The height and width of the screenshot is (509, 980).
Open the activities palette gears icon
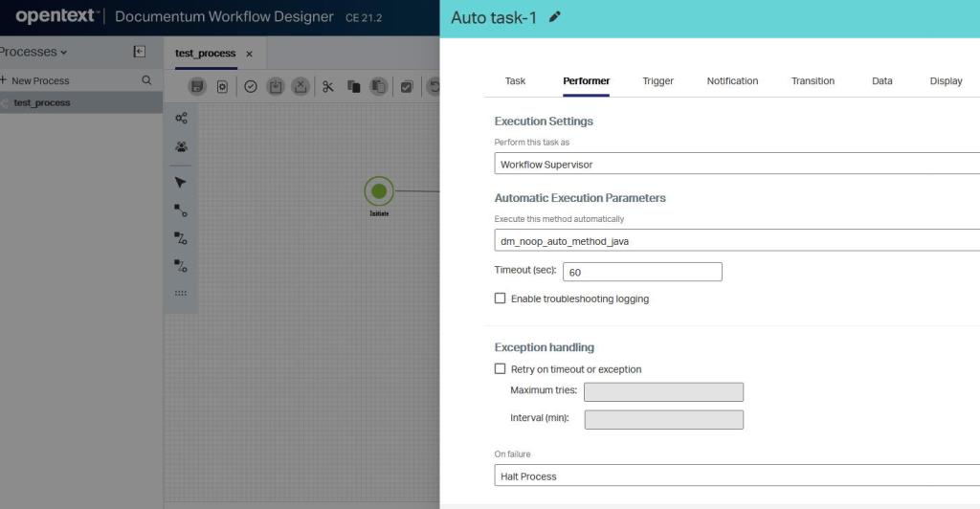(181, 118)
